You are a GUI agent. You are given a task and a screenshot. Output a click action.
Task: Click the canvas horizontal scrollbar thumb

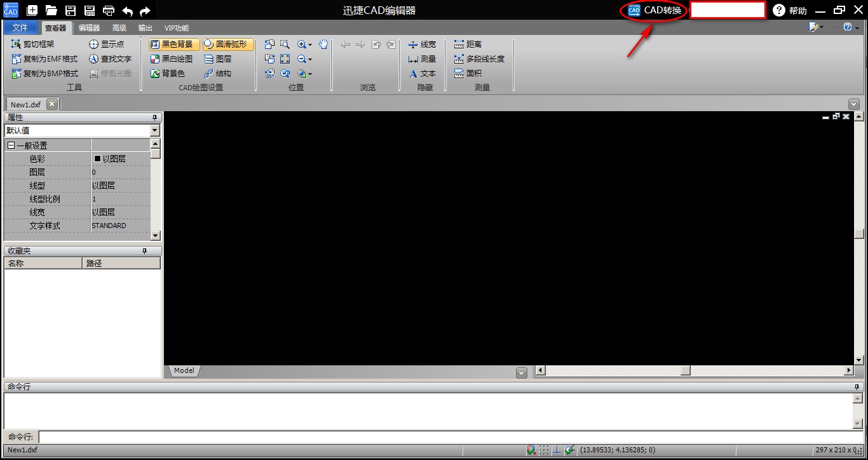[686, 370]
